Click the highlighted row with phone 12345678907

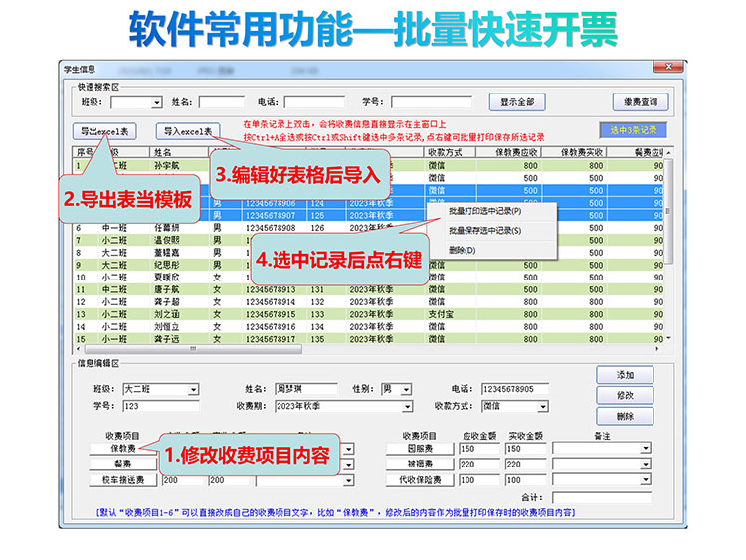click(369, 216)
